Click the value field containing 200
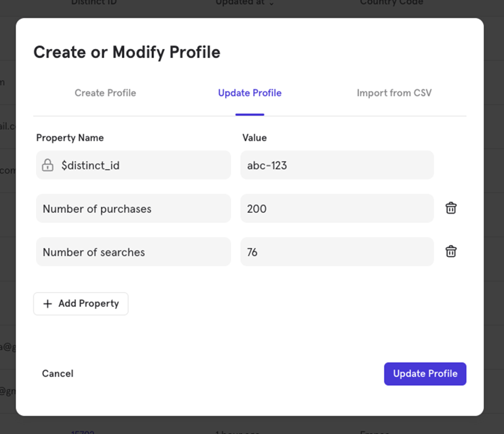 tap(337, 208)
